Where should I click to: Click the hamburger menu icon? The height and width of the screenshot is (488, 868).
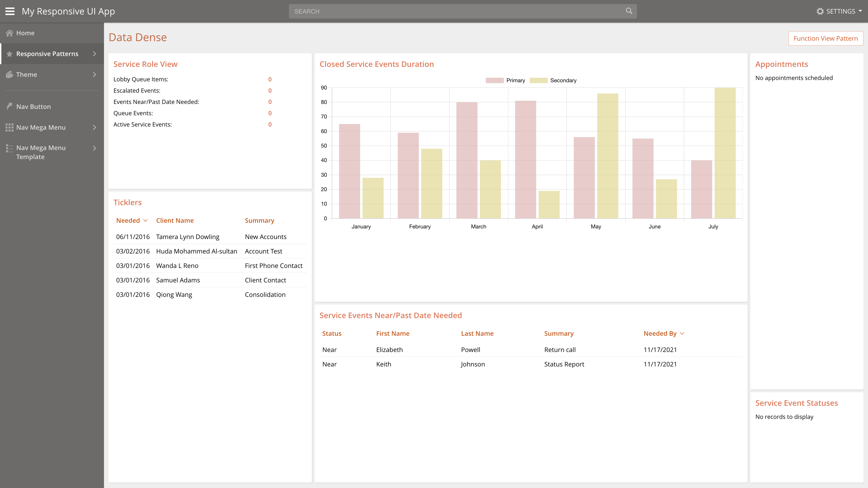coord(10,11)
